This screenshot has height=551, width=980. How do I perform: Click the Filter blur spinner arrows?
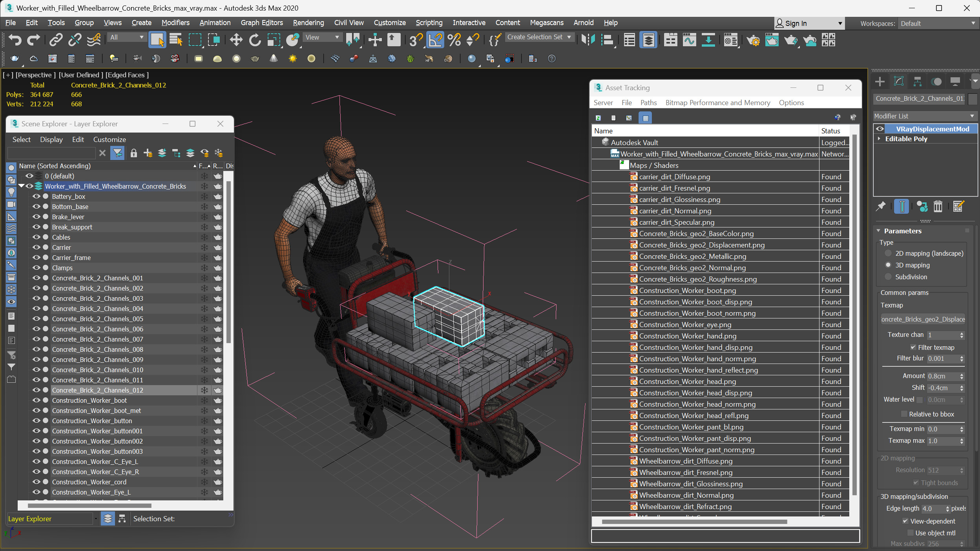(962, 359)
